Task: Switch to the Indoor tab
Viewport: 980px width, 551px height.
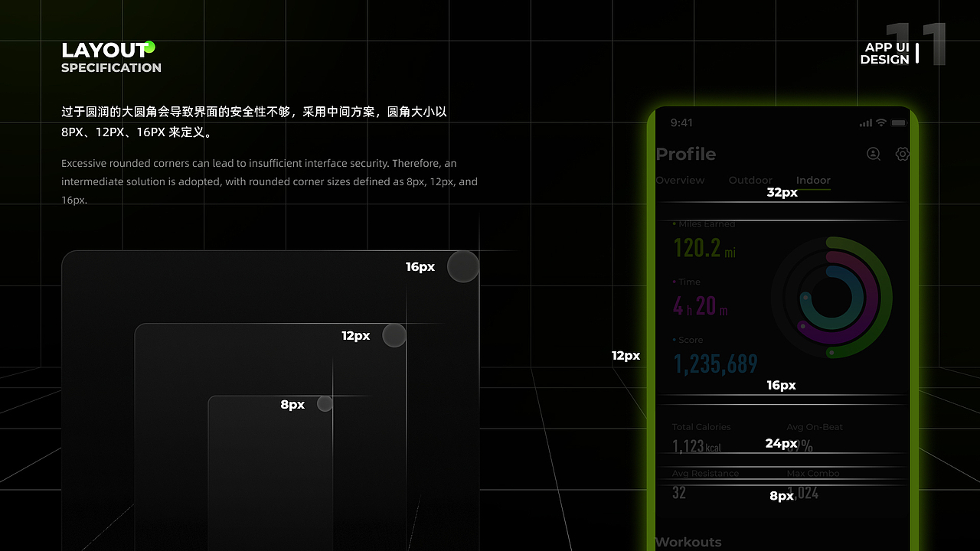Action: pyautogui.click(x=813, y=180)
